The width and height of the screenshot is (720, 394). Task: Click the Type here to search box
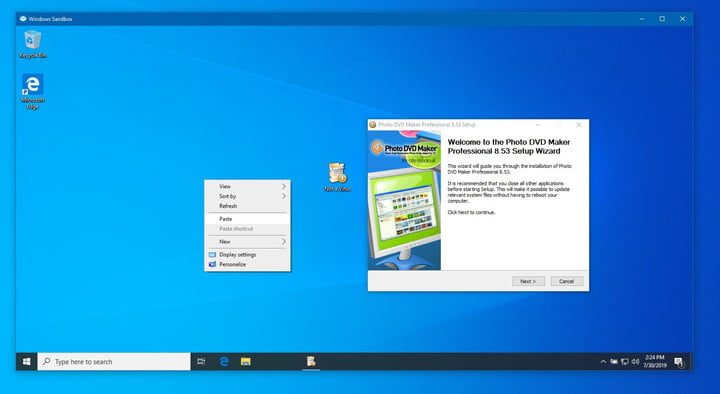pos(114,362)
